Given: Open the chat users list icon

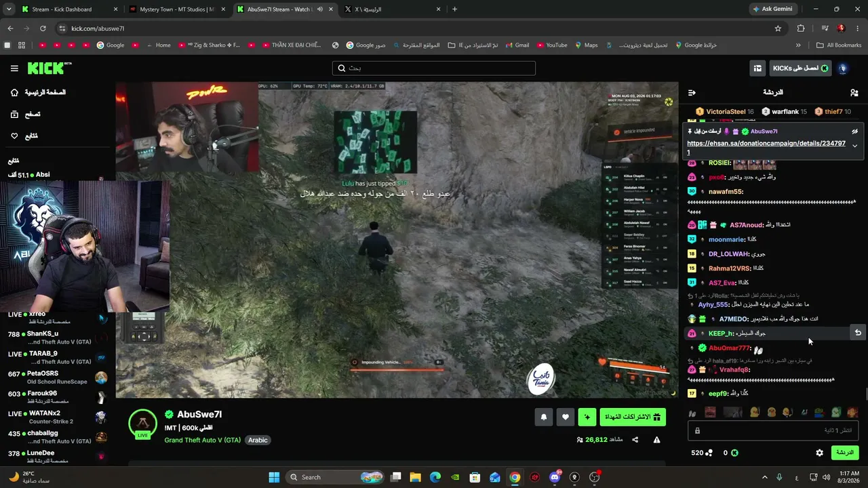Looking at the screenshot, I should pyautogui.click(x=854, y=93).
